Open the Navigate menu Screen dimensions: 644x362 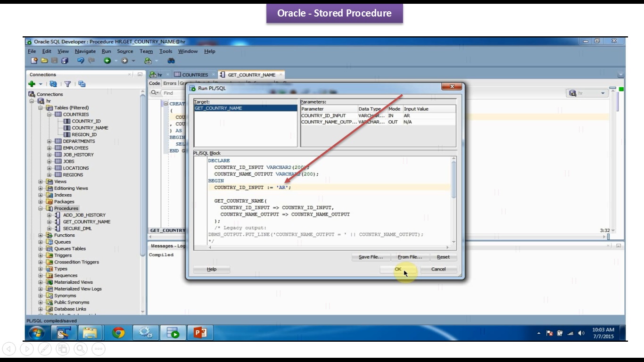[85, 51]
